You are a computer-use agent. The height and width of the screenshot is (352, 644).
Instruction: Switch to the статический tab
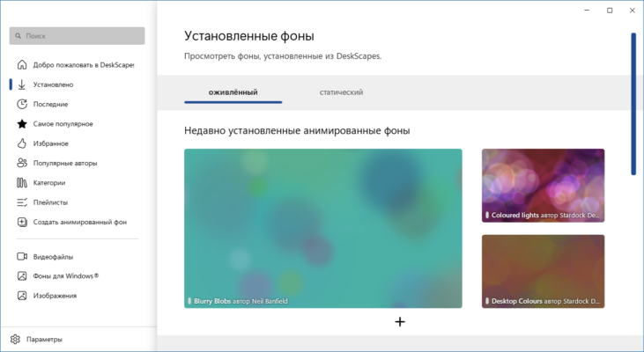(341, 92)
